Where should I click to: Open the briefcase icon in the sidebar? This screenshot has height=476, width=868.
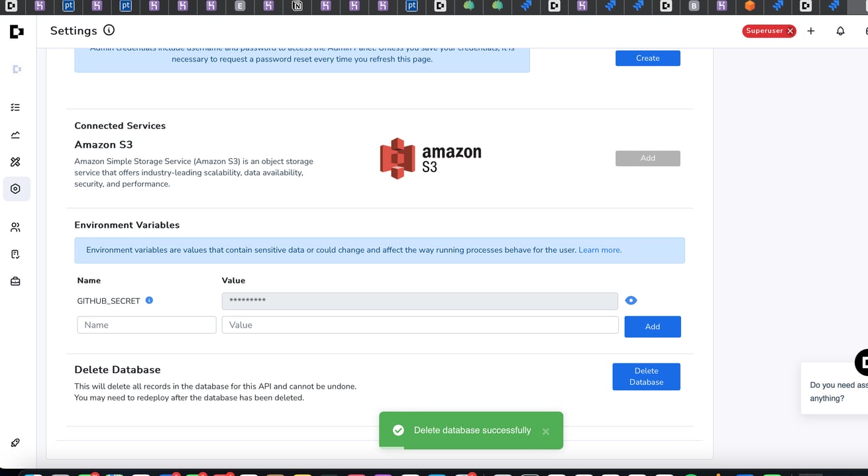click(15, 281)
